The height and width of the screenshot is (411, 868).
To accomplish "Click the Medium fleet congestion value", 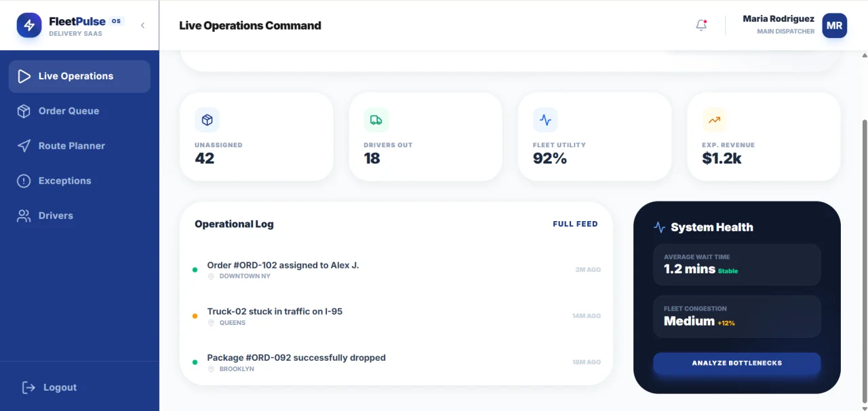I will tap(689, 321).
